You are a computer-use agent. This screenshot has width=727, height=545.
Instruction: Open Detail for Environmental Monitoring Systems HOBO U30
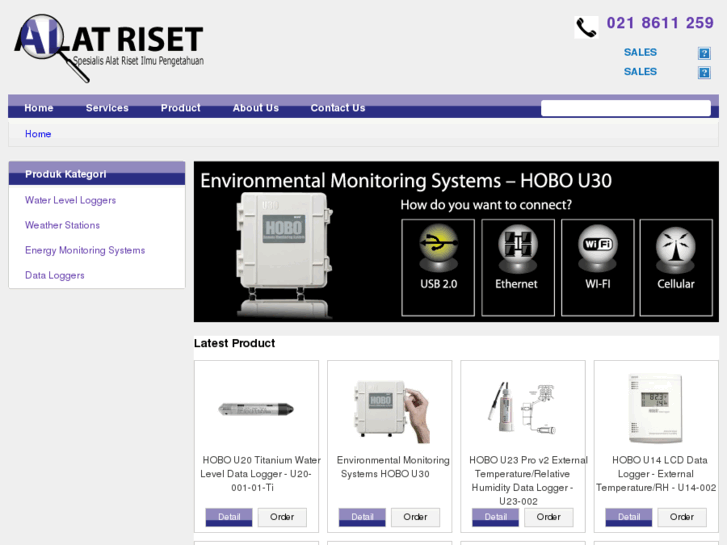362,517
